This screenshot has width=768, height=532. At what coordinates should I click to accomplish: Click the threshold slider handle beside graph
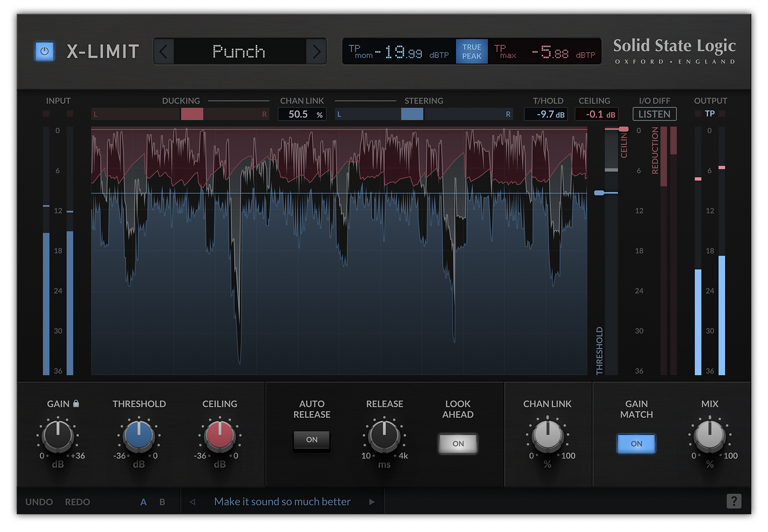tap(600, 193)
